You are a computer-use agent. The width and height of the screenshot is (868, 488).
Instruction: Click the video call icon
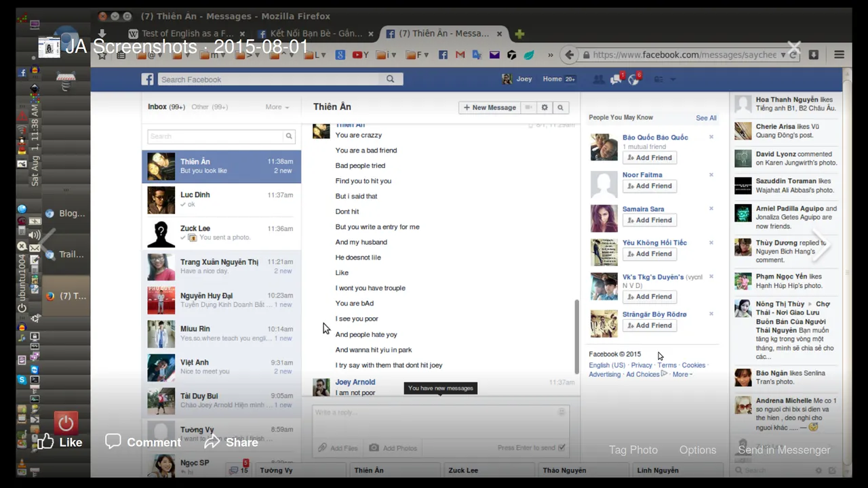click(x=528, y=107)
